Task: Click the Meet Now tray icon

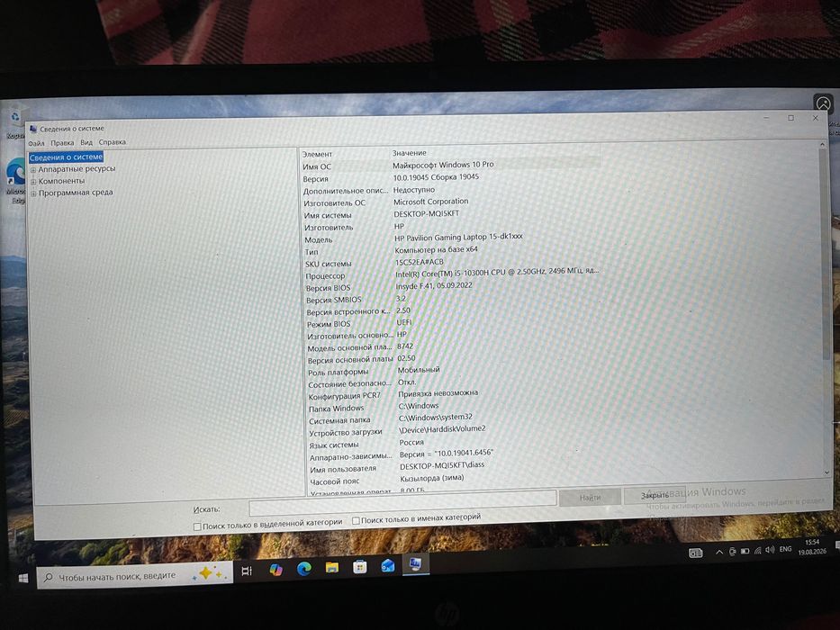Action: 732,552
